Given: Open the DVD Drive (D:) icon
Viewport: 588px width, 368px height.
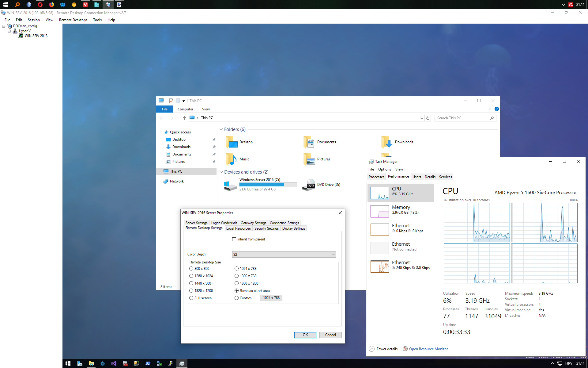Looking at the screenshot, I should coord(309,185).
